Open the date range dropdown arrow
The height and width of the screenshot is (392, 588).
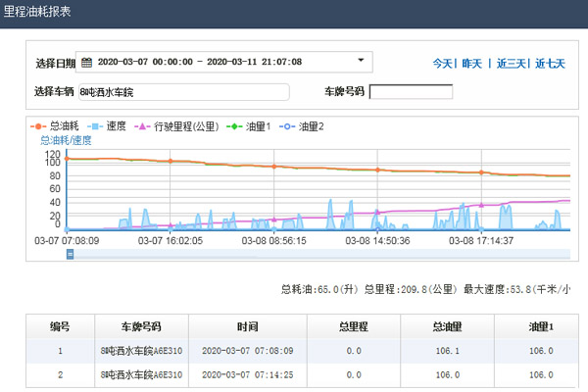pyautogui.click(x=361, y=61)
